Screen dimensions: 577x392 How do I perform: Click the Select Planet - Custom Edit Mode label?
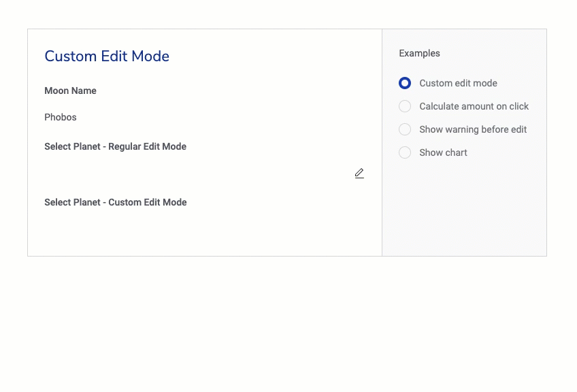point(115,202)
